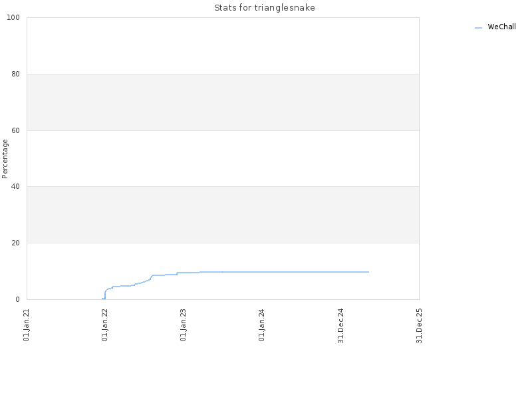Click the 0 y-axis tick label
This screenshot has height=399, width=532.
(18, 300)
